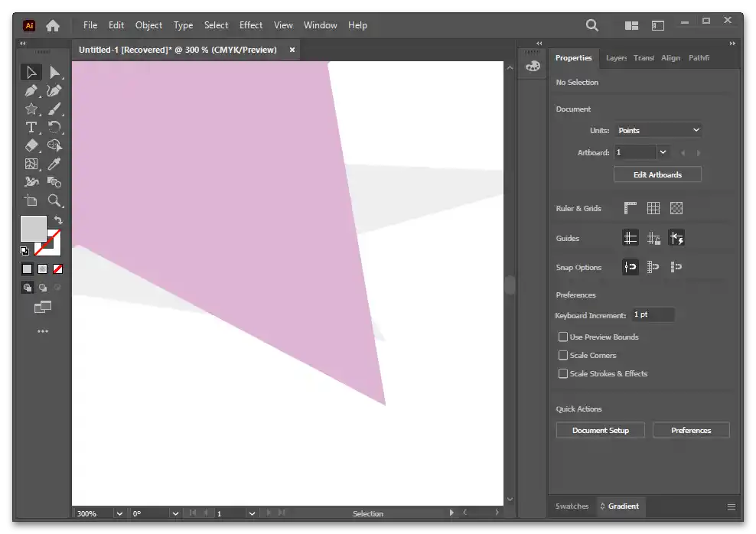
Task: Click the Fill color swatch
Action: tap(33, 228)
